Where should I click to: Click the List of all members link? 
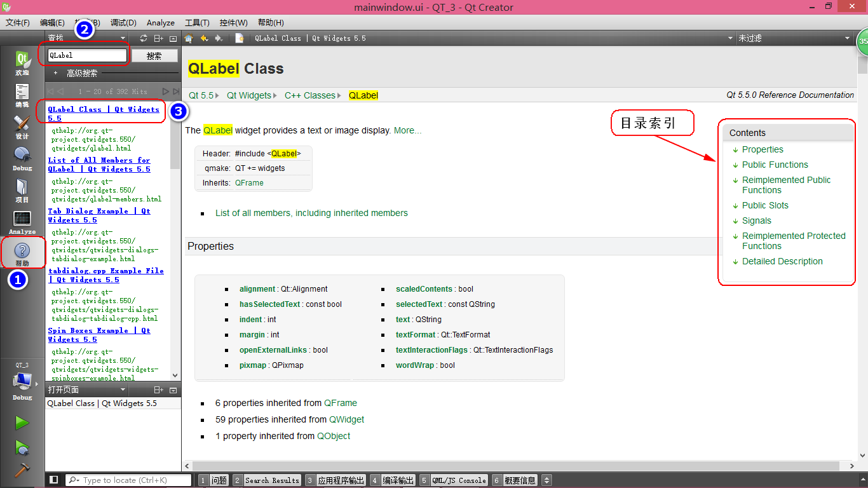pos(311,213)
